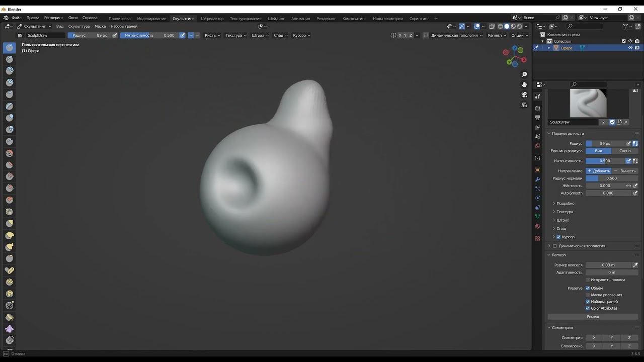Open the World properties tab
This screenshot has width=644, height=362.
pyautogui.click(x=538, y=146)
